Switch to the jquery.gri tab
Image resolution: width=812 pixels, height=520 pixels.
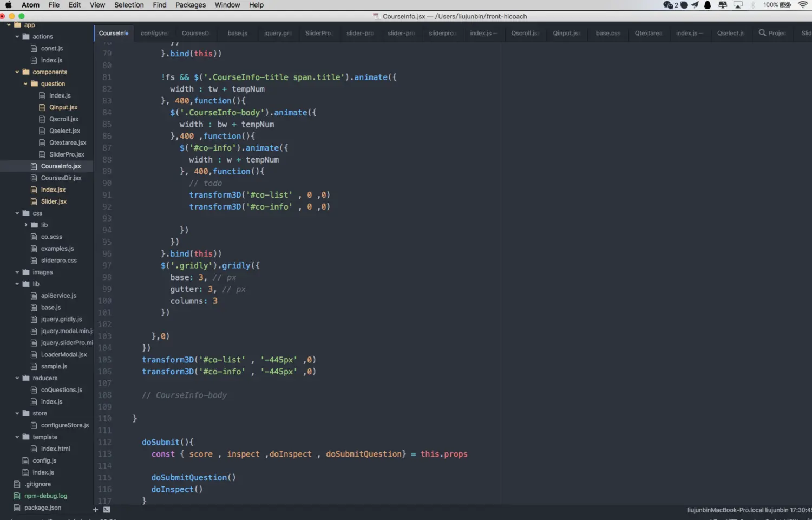coord(278,33)
